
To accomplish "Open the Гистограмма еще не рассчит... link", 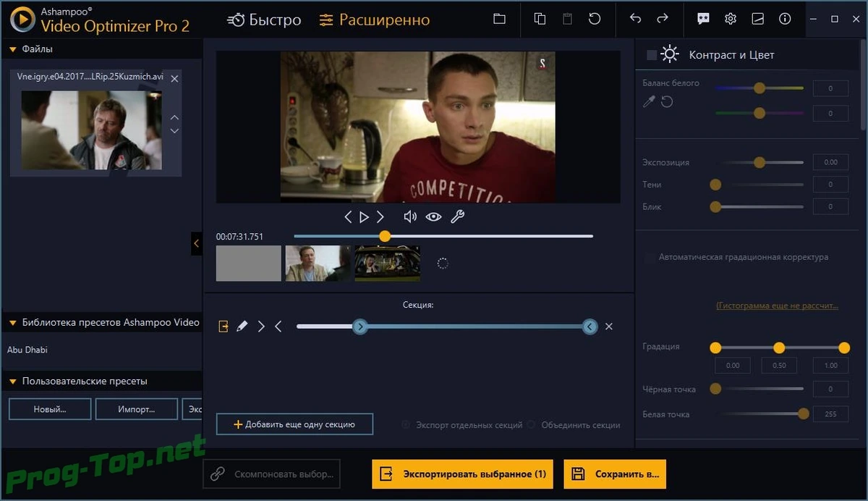I will (x=778, y=306).
